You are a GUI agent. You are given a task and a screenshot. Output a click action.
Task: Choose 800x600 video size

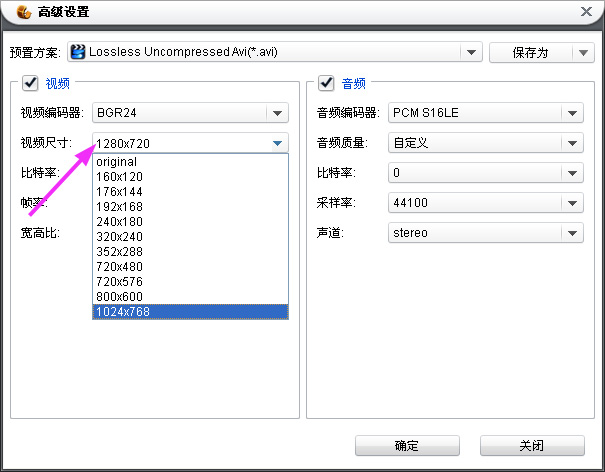tap(190, 296)
